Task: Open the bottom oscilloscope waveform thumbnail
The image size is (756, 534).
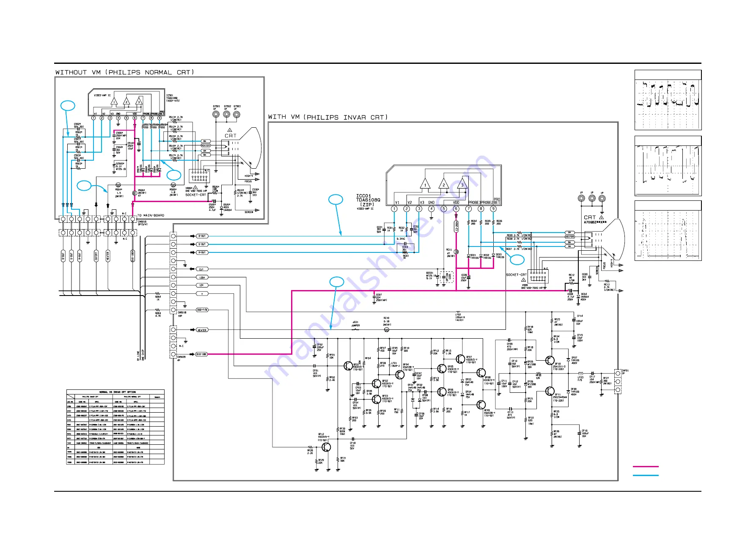Action: (x=668, y=230)
